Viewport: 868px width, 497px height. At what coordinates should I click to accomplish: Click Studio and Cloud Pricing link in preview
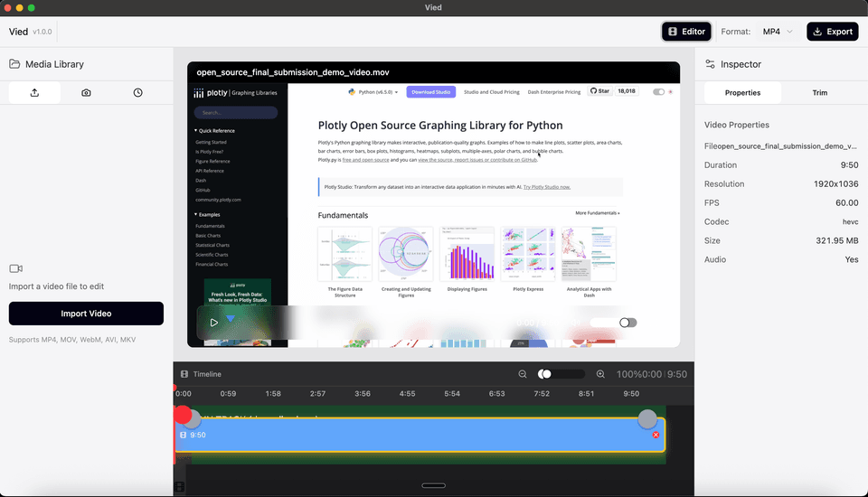492,92
